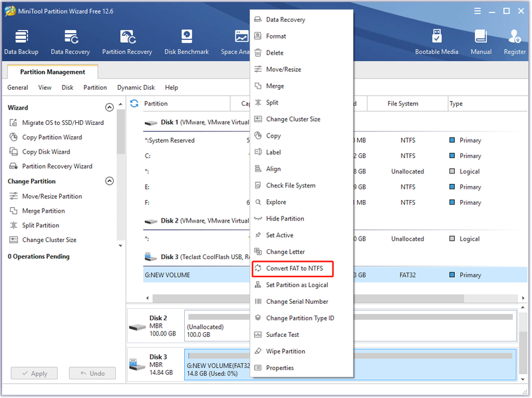The width and height of the screenshot is (532, 398).
Task: Select Copy in context menu
Action: click(301, 136)
